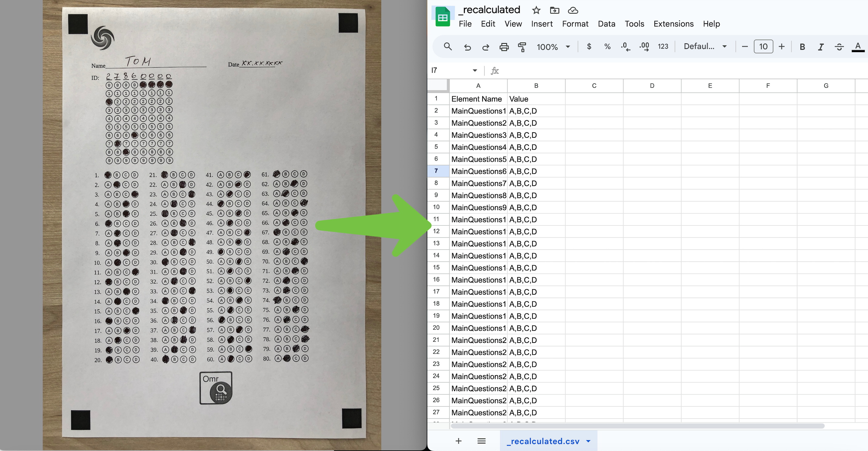Click the redo arrow icon
868x451 pixels.
coord(485,46)
